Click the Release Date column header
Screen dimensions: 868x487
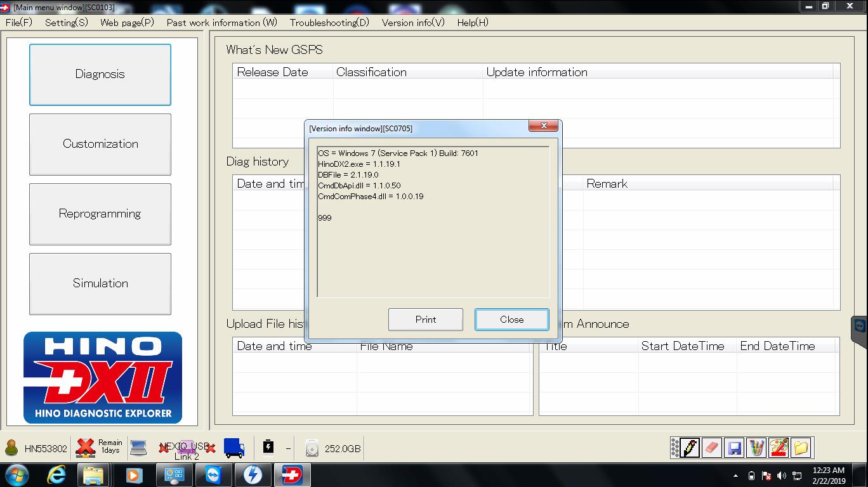(x=282, y=72)
